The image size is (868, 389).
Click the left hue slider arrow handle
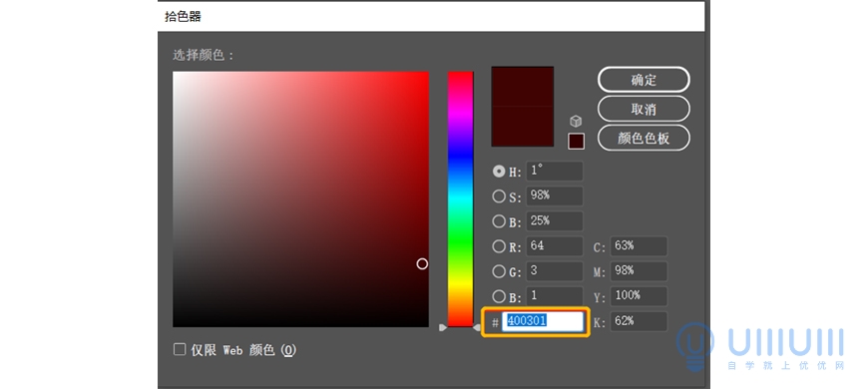pyautogui.click(x=442, y=327)
